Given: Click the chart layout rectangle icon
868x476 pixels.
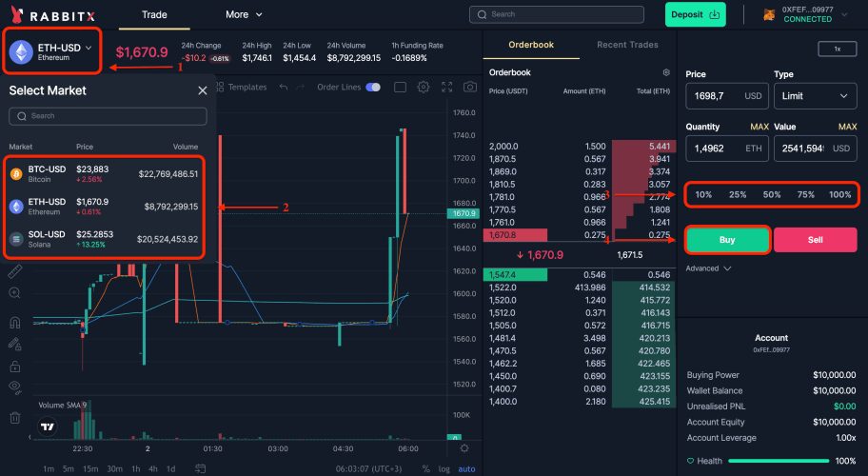Looking at the screenshot, I should click(400, 87).
